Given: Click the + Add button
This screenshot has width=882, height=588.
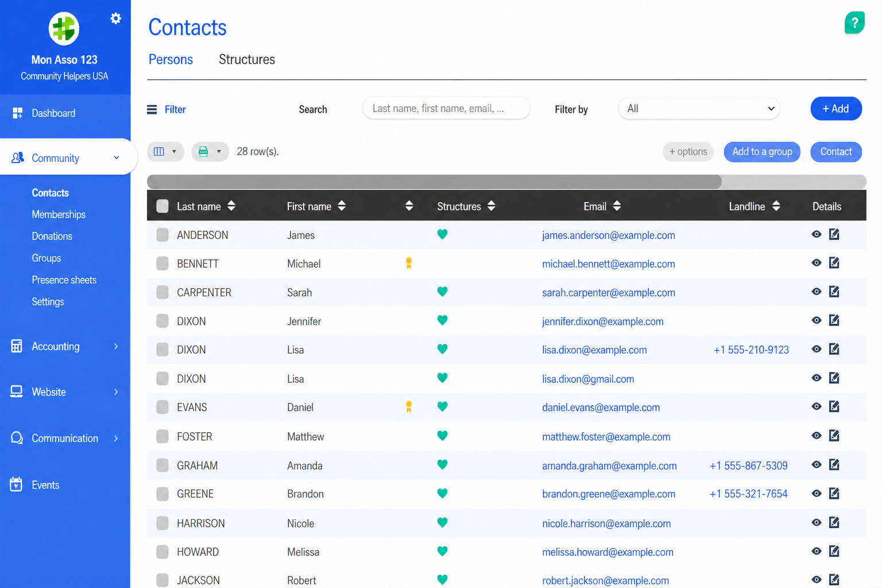Looking at the screenshot, I should pos(836,109).
